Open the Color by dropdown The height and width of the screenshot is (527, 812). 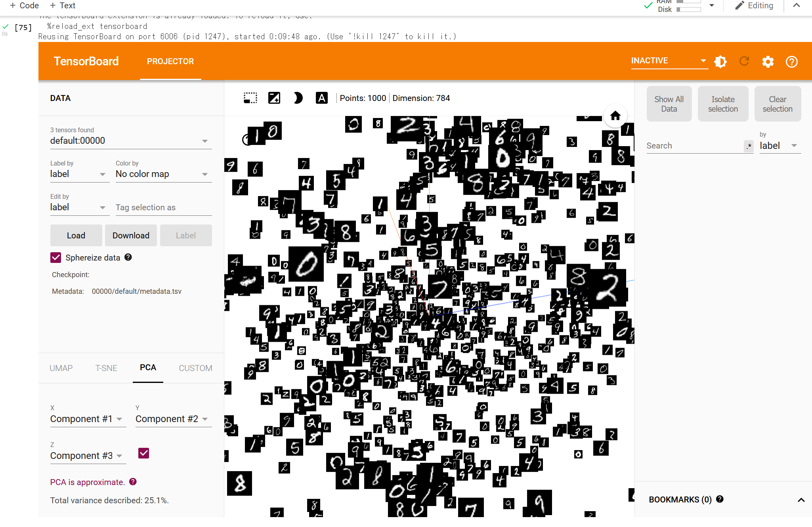tap(163, 174)
